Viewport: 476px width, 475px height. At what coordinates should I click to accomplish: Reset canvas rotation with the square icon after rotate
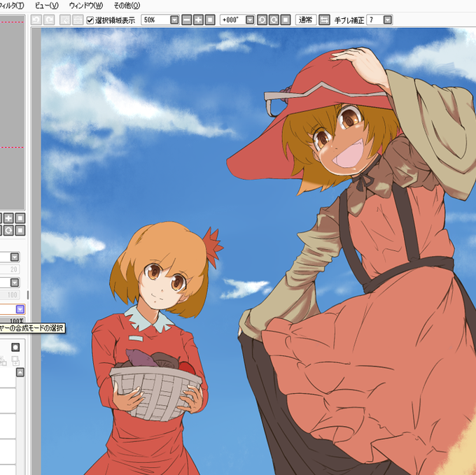[x=286, y=20]
